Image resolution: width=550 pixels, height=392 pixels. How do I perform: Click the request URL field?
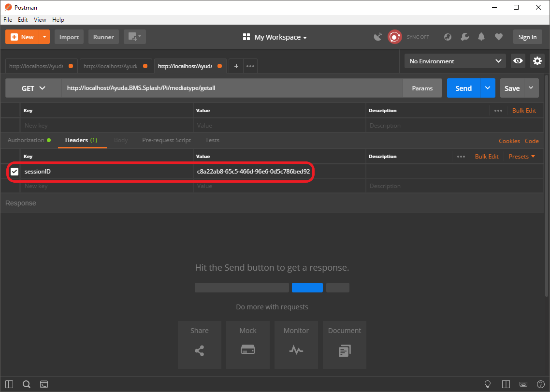[x=232, y=88]
